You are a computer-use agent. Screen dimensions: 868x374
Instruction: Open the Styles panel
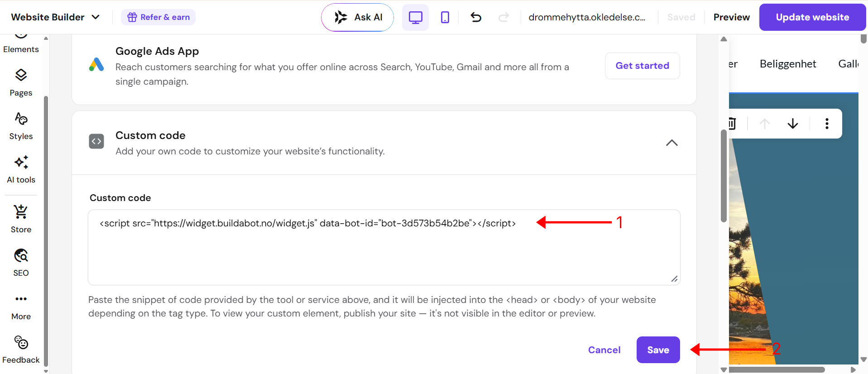21,127
